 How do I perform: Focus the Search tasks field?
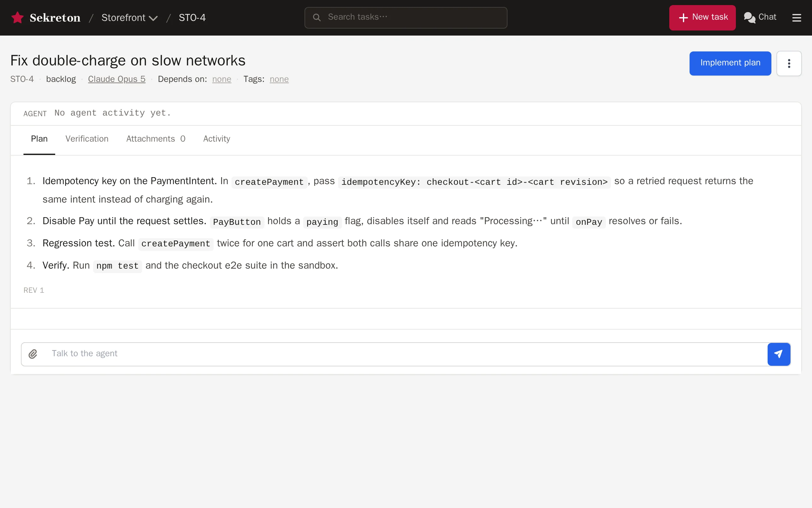(406, 17)
